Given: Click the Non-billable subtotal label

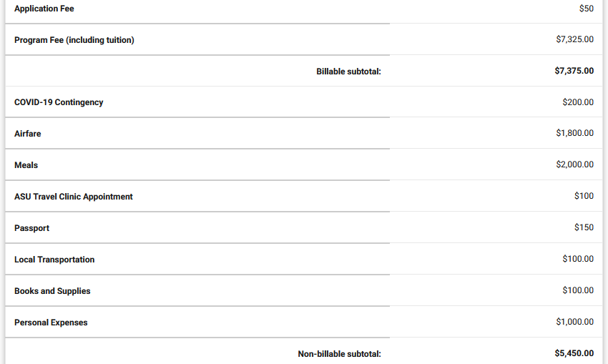Looking at the screenshot, I should 339,354.
